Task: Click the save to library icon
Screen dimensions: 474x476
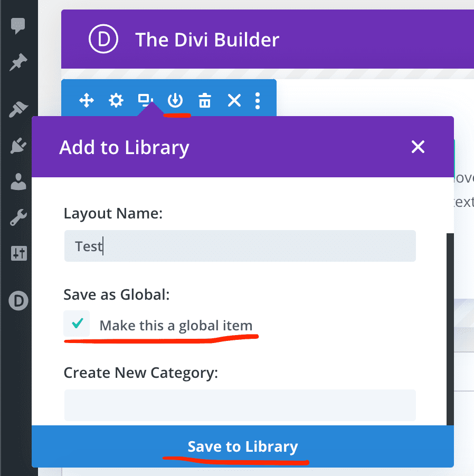Action: pyautogui.click(x=175, y=100)
